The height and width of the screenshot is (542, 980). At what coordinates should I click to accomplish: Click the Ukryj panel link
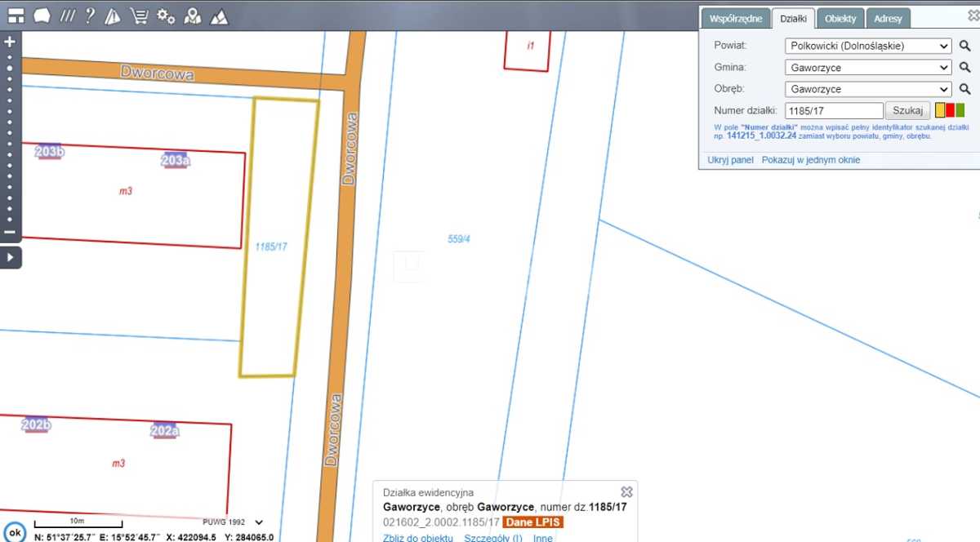[x=730, y=160]
